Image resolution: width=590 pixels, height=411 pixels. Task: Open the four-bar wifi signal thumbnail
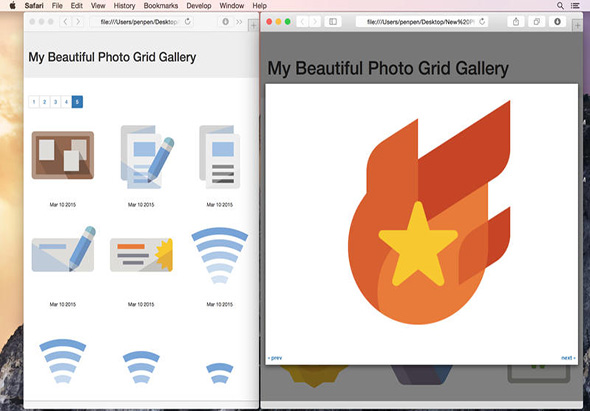[63, 361]
